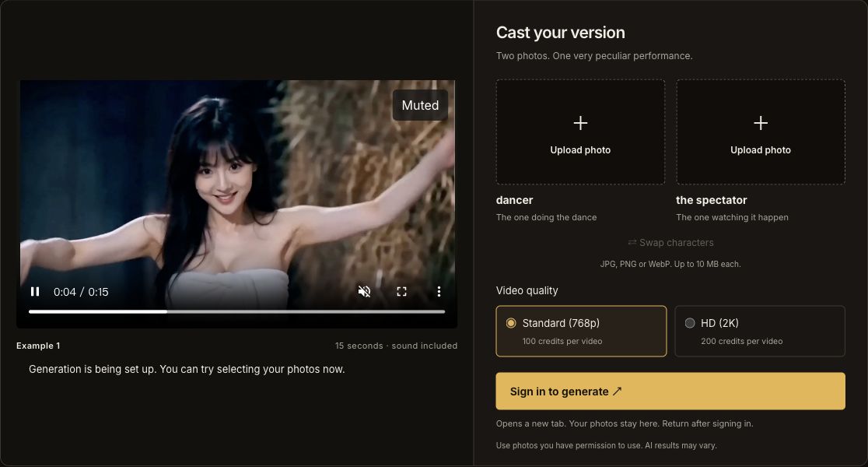Screen dimensions: 868x467
Task: Click plus icon in spectator upload box
Action: coord(761,123)
